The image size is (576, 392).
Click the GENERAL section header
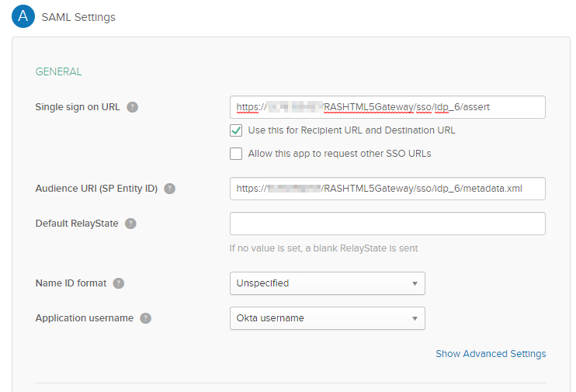point(58,71)
